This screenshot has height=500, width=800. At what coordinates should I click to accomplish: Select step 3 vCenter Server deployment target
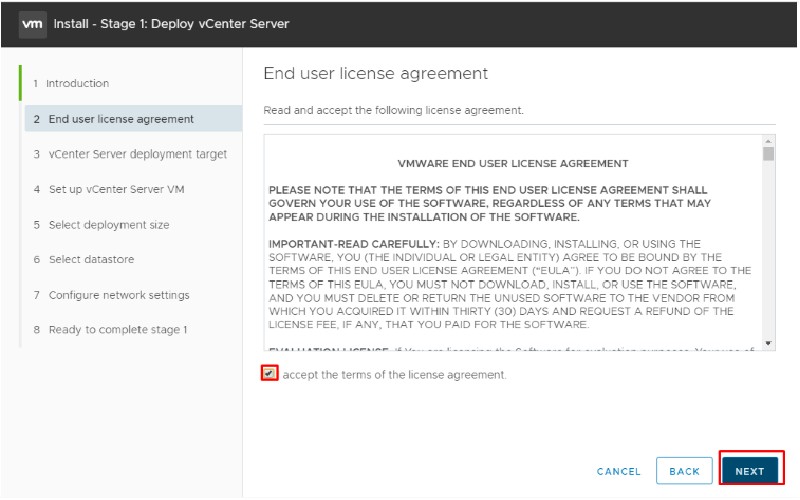point(130,154)
